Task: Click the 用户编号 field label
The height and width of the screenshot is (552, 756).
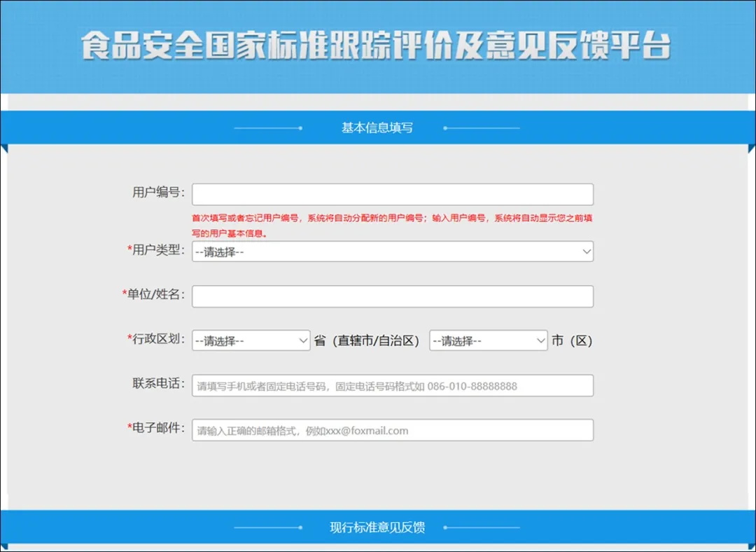Action: [158, 193]
